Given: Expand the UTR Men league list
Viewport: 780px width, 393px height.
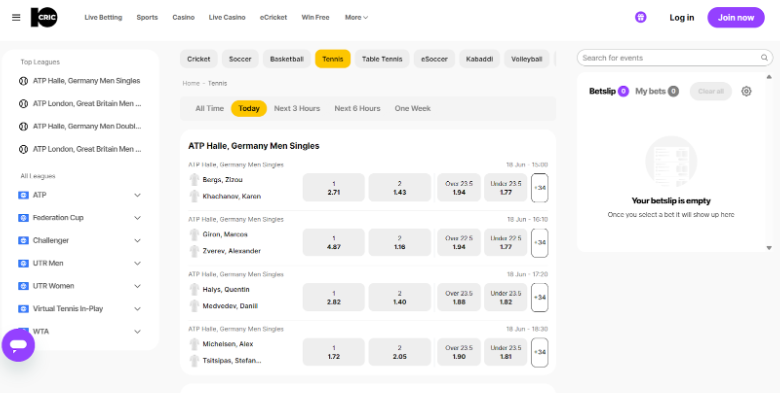Looking at the screenshot, I should click(138, 263).
